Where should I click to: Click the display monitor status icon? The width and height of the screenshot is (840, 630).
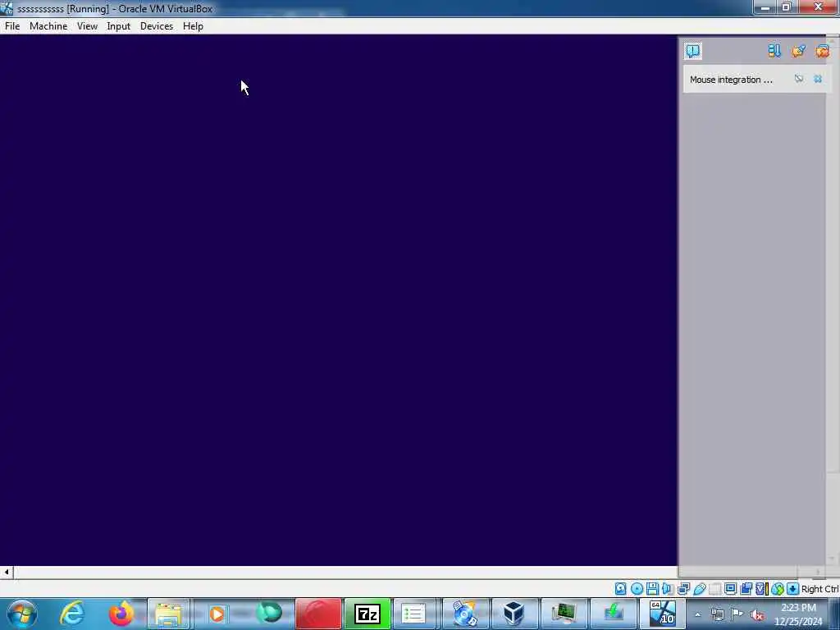tap(730, 589)
